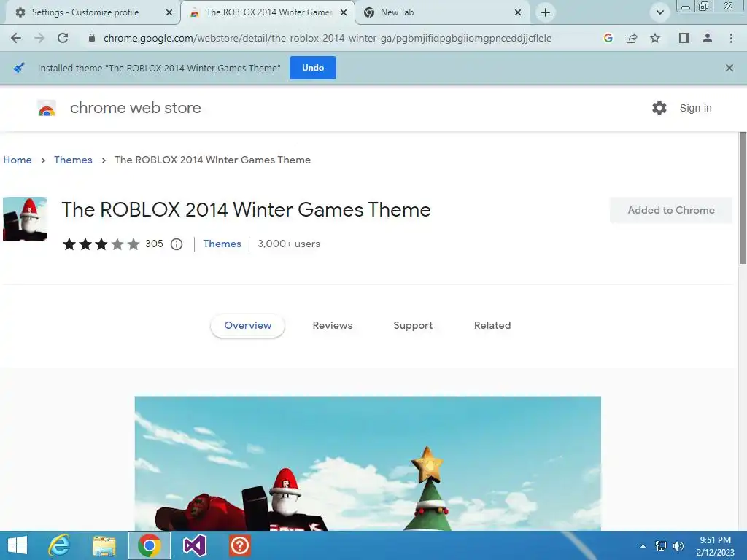Click the Undo button in the infobar

(312, 68)
